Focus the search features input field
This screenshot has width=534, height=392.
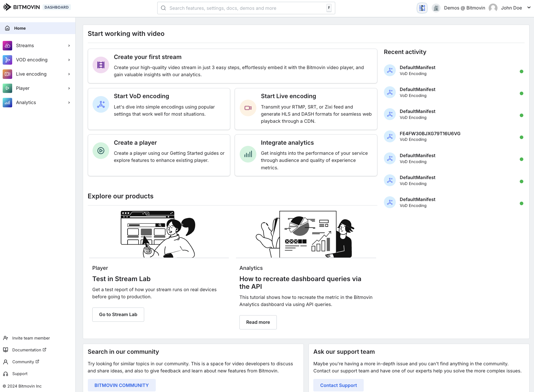click(246, 8)
